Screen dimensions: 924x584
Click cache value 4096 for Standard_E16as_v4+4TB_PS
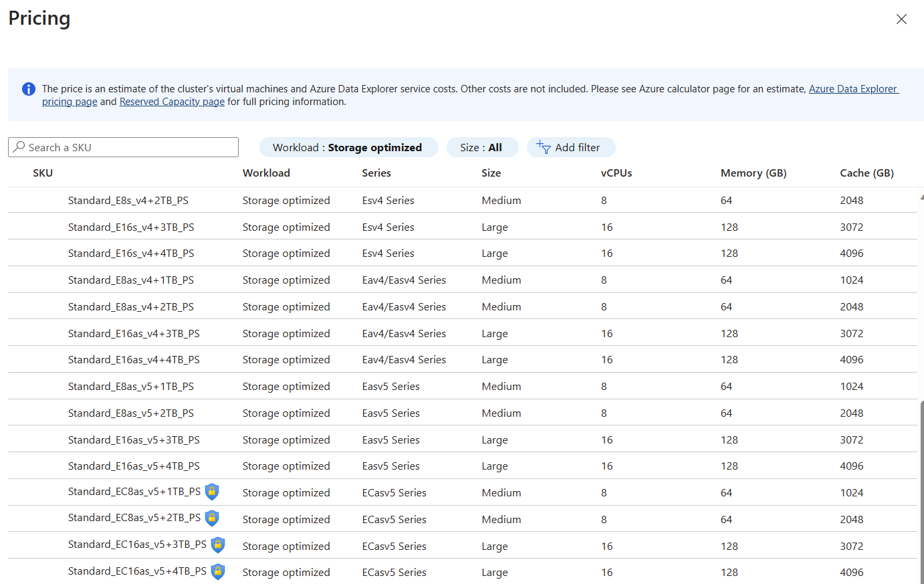pos(852,359)
